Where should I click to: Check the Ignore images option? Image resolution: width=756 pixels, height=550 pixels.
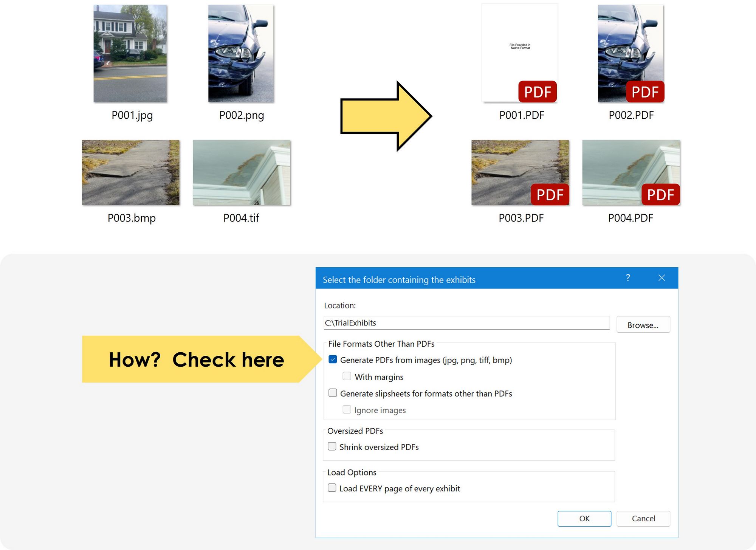coord(347,409)
